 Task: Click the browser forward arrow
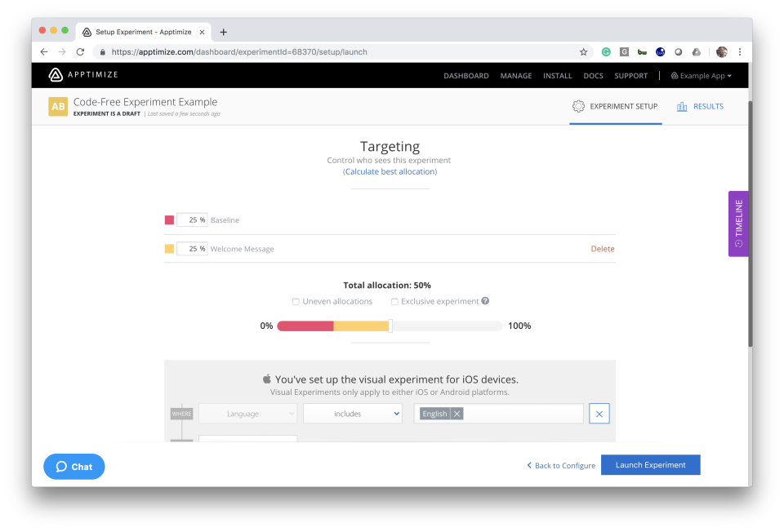coord(62,52)
